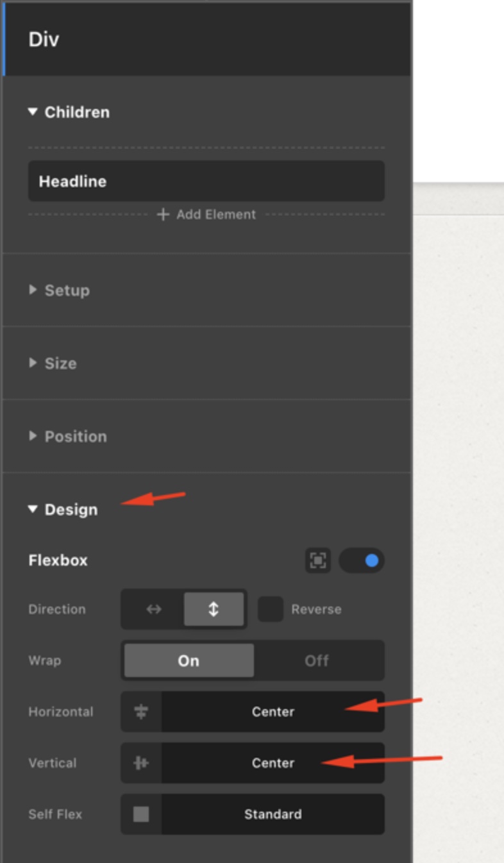This screenshot has height=863, width=504.
Task: Set Wrap to On
Action: pyautogui.click(x=189, y=660)
